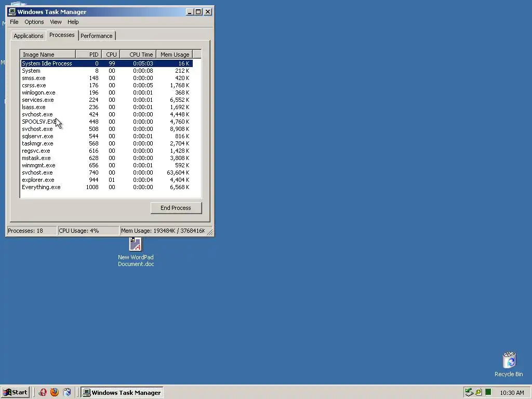Click the End Process button

tap(176, 208)
